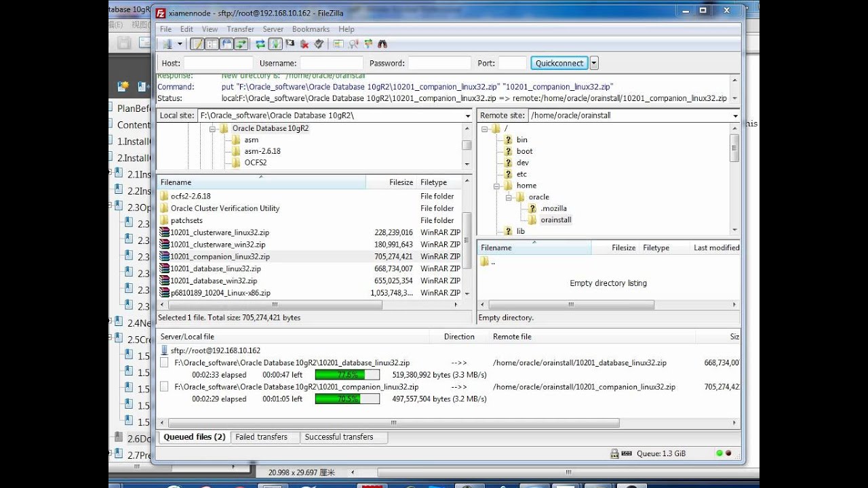Image resolution: width=868 pixels, height=488 pixels.
Task: Collapse the remote oracle folder node
Action: [508, 197]
